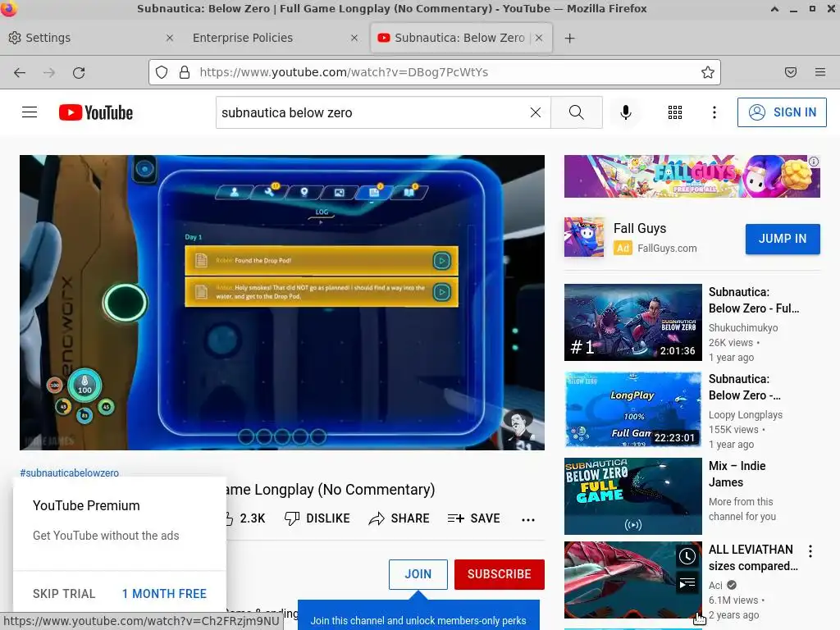The image size is (840, 630).
Task: Close the Subnautica YouTube tab
Action: click(x=539, y=38)
